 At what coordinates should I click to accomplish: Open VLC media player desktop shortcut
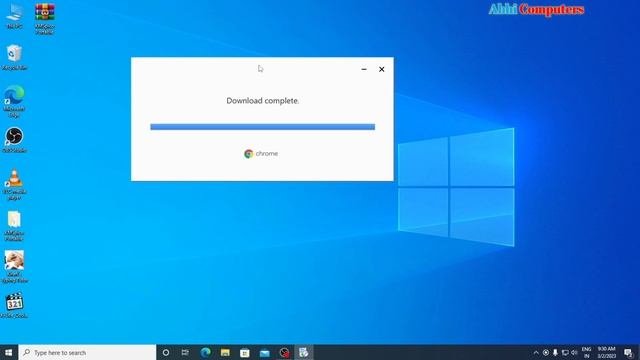pyautogui.click(x=14, y=184)
